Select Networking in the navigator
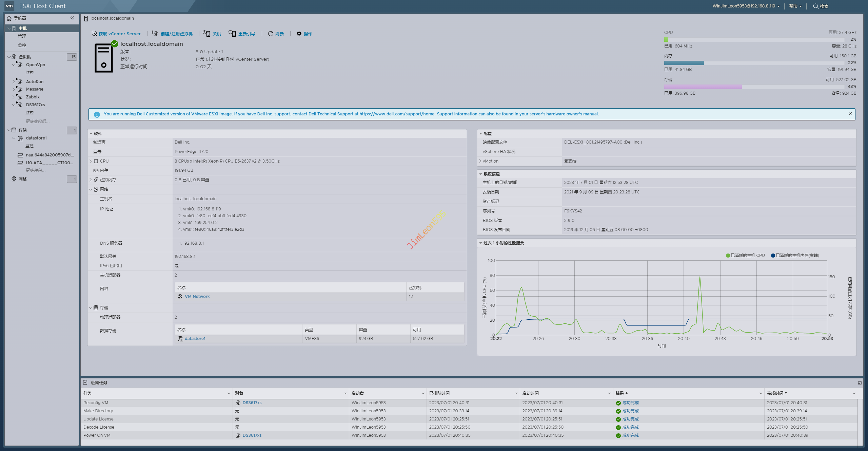868x451 pixels. pos(23,179)
